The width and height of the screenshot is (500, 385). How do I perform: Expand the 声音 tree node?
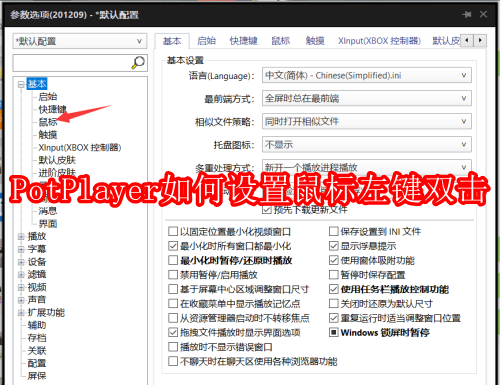click(x=21, y=300)
